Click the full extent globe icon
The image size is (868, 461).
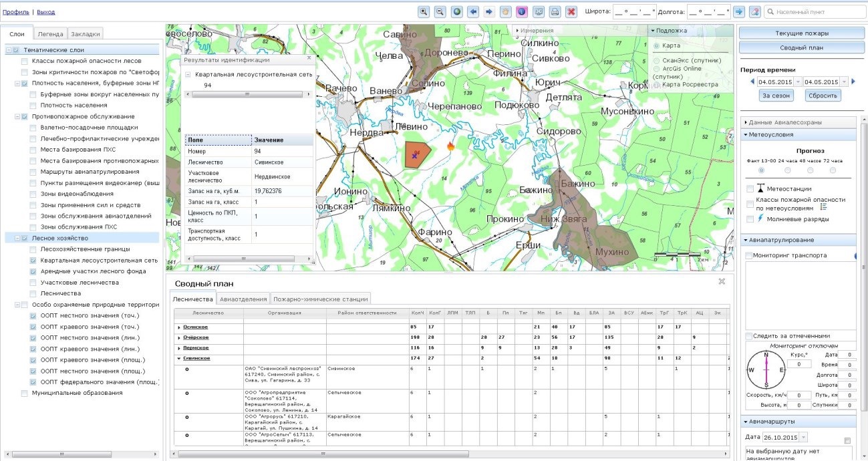coord(456,11)
